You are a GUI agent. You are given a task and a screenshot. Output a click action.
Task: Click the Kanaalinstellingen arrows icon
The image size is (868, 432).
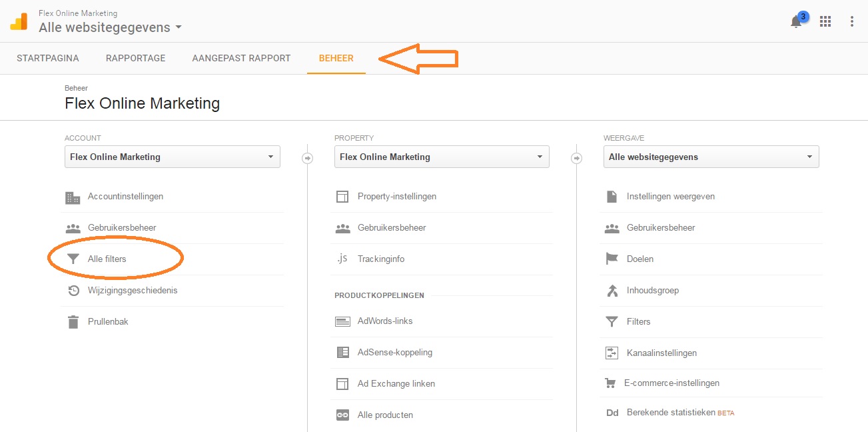612,353
